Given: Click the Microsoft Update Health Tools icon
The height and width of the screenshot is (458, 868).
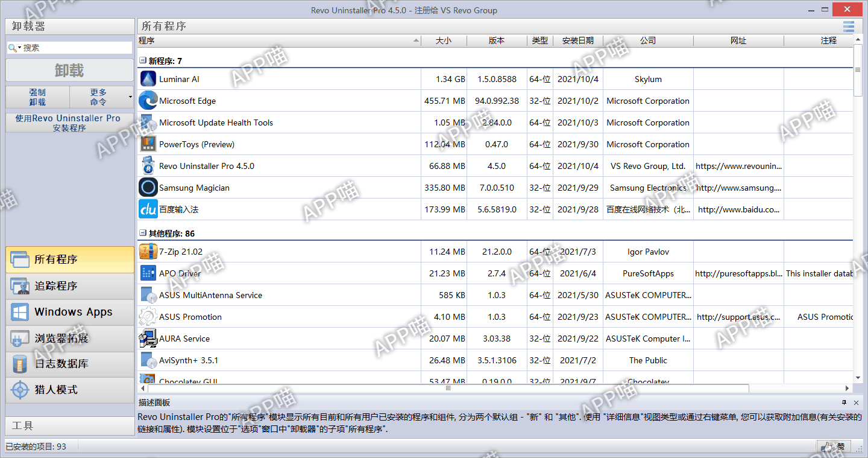Looking at the screenshot, I should pyautogui.click(x=148, y=122).
